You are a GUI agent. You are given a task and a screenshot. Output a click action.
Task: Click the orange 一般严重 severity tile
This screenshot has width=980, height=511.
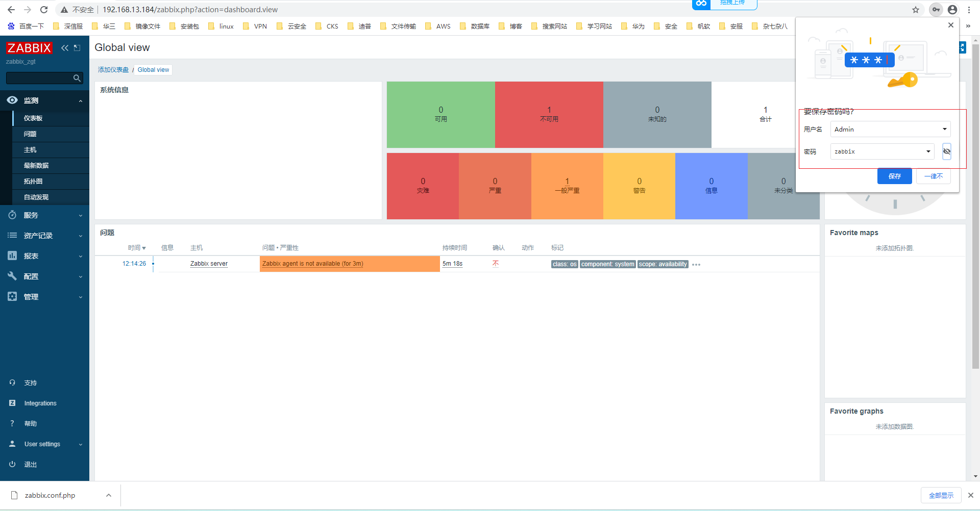[x=567, y=186]
